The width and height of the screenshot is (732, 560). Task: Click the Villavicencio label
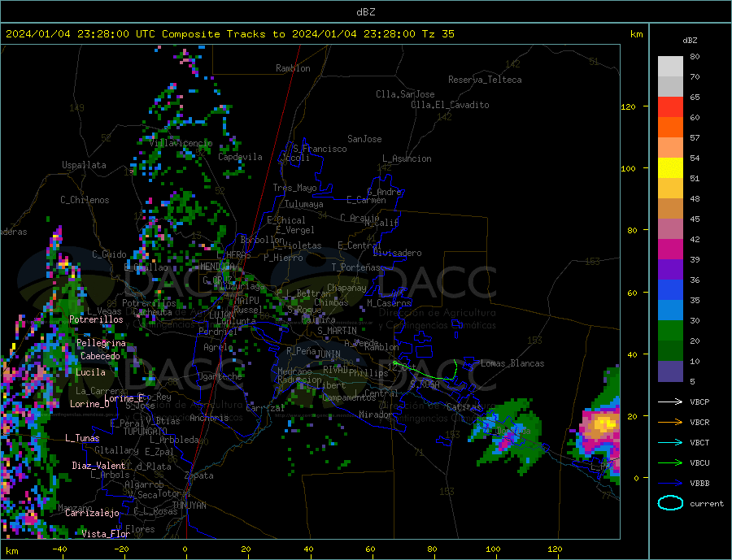(181, 143)
